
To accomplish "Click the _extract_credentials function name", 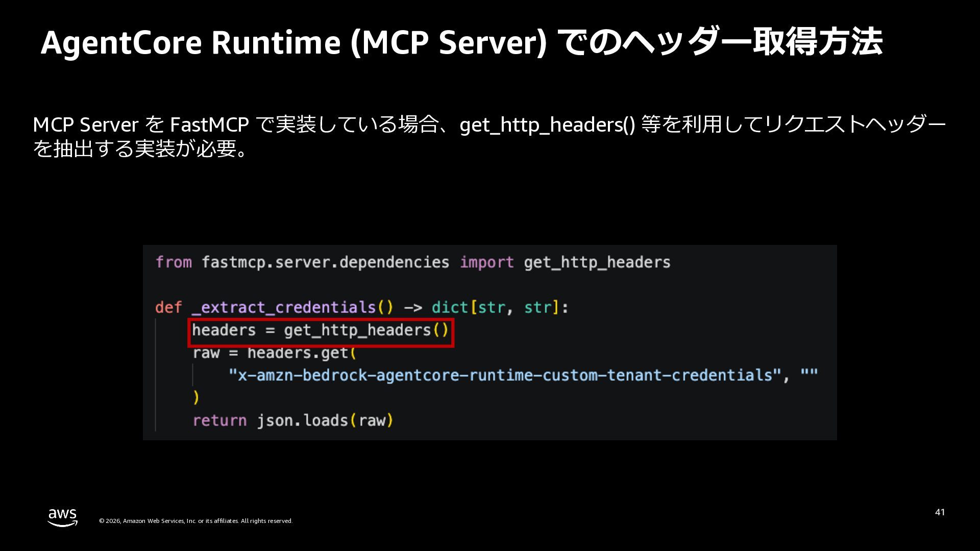I will (x=284, y=308).
